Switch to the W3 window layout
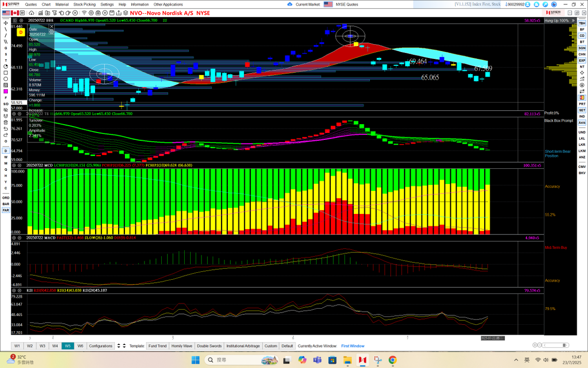 point(42,346)
